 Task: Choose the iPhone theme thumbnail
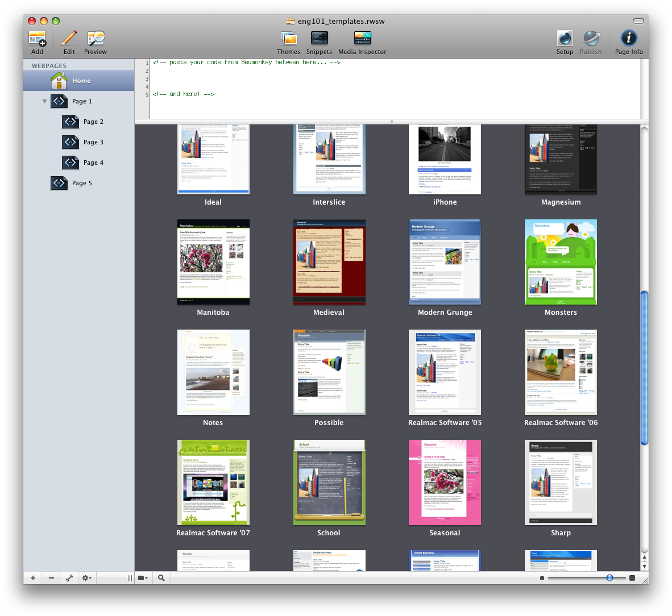pyautogui.click(x=445, y=159)
